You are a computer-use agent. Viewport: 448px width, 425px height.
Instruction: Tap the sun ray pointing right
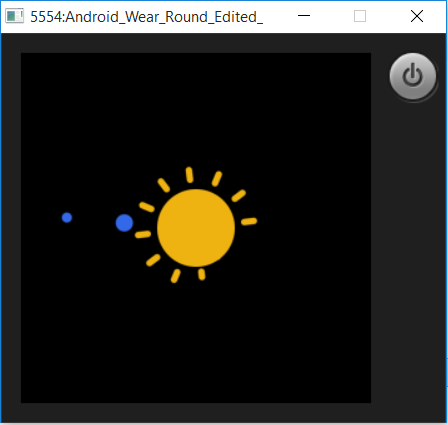click(x=249, y=221)
